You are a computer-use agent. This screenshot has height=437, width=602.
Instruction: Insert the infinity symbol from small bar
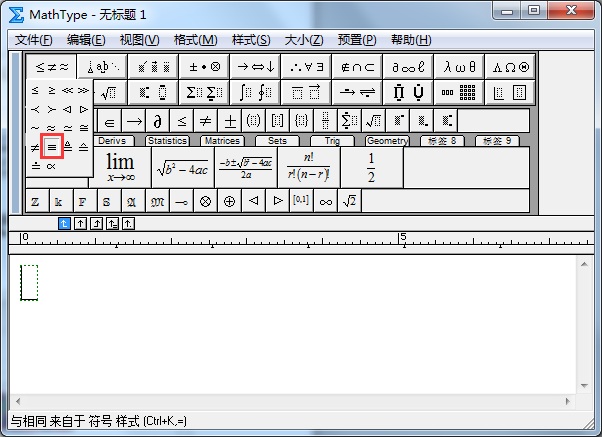click(324, 201)
